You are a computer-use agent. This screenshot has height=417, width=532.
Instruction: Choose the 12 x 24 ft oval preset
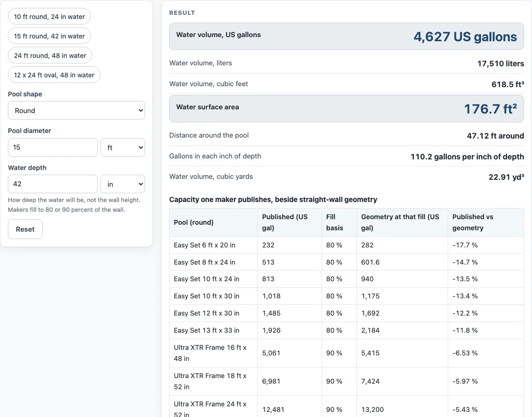click(54, 75)
